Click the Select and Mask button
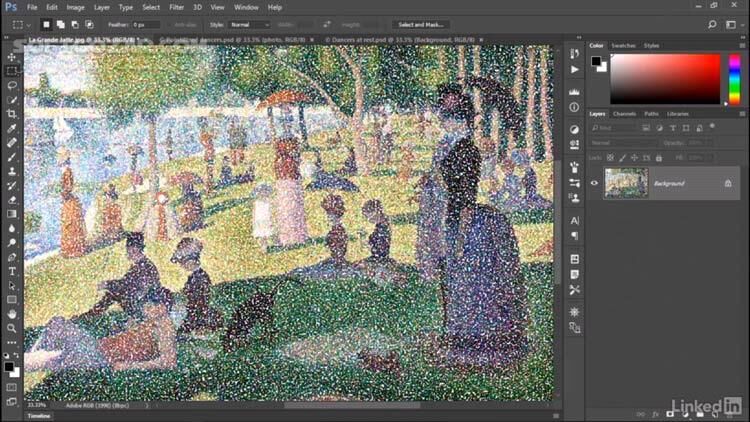Screen dimensions: 750x422 click(421, 24)
